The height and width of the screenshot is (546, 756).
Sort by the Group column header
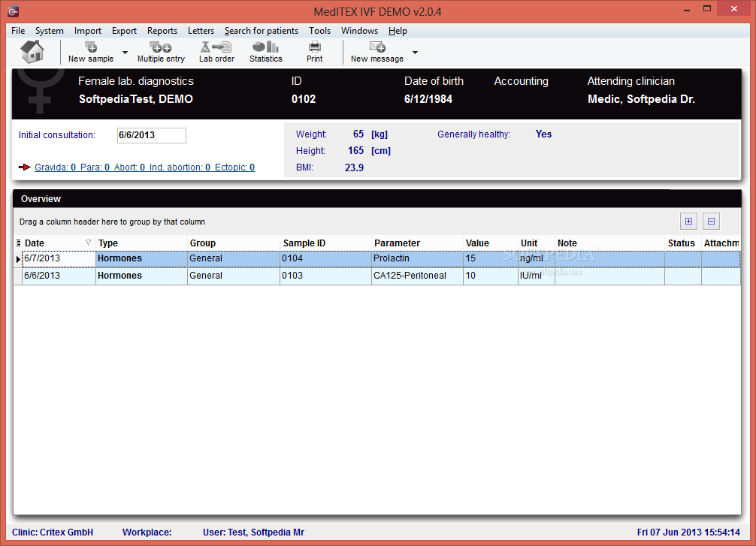234,243
